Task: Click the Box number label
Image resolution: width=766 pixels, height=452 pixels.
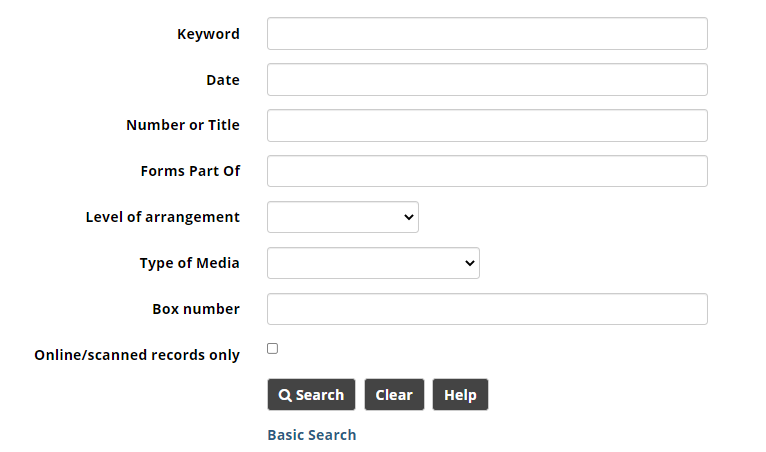Action: [196, 309]
